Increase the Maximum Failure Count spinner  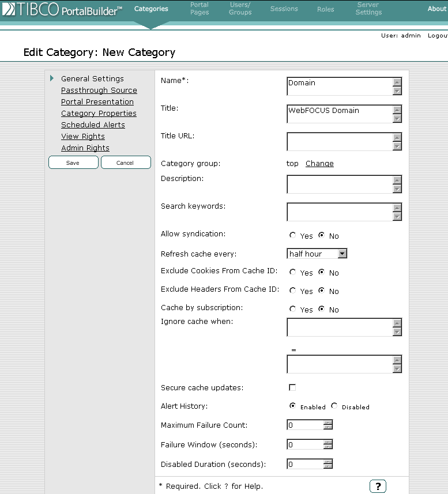(328, 423)
